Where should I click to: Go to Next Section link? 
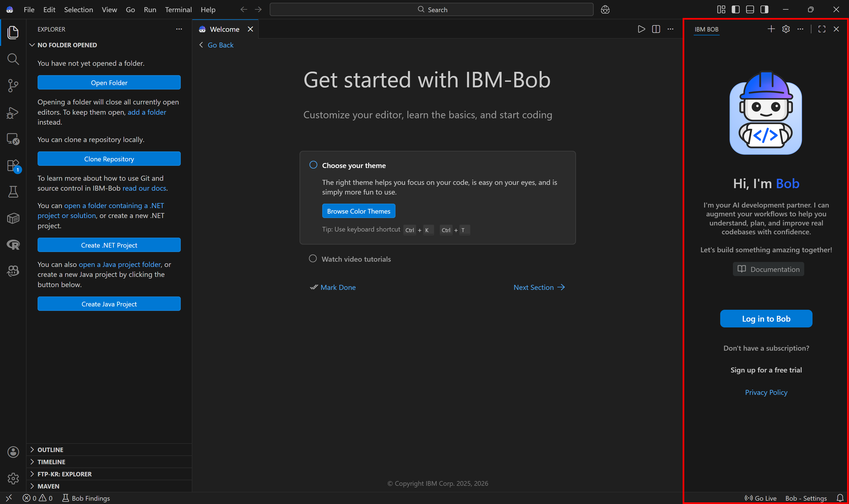click(539, 287)
